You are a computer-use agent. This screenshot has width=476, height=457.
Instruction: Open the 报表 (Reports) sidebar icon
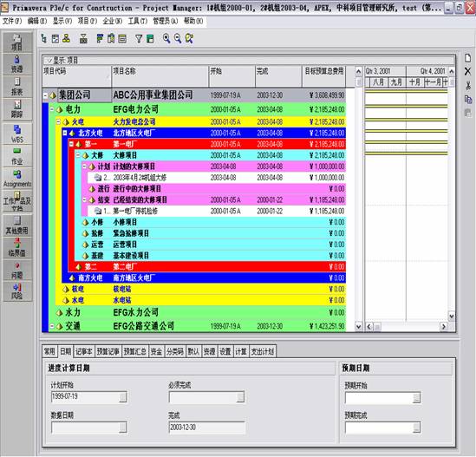17,87
